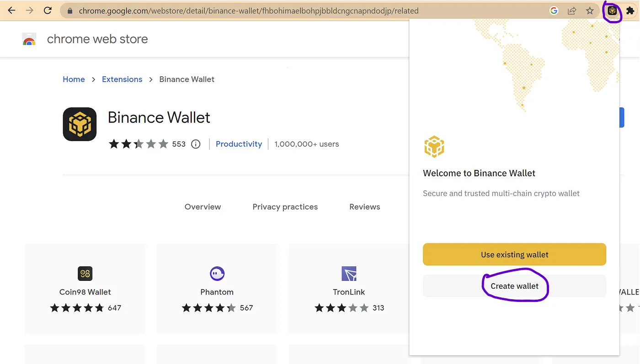This screenshot has height=364, width=640.
Task: Click the Chrome Web Store logo
Action: (29, 40)
